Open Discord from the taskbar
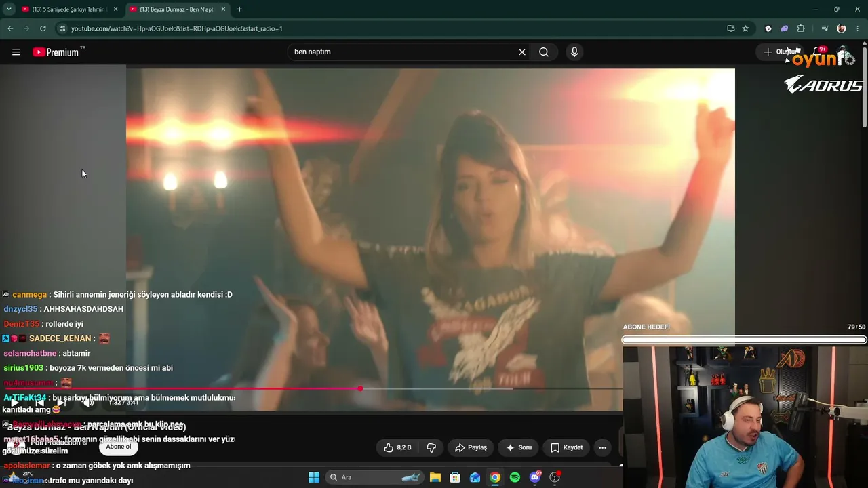868x488 pixels. coord(535,477)
